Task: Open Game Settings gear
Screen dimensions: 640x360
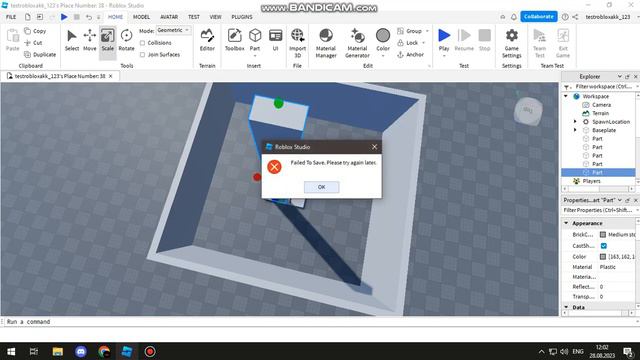Action: (511, 36)
